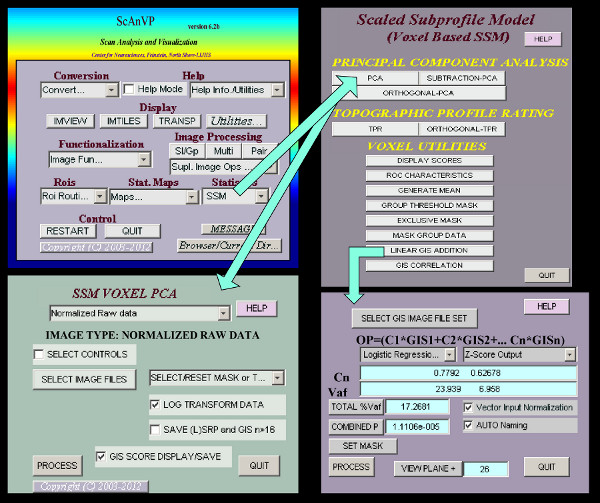Click the SELECT GIS IMAGE FILE SET button
Viewport: 600px width, 503px height.
(414, 318)
